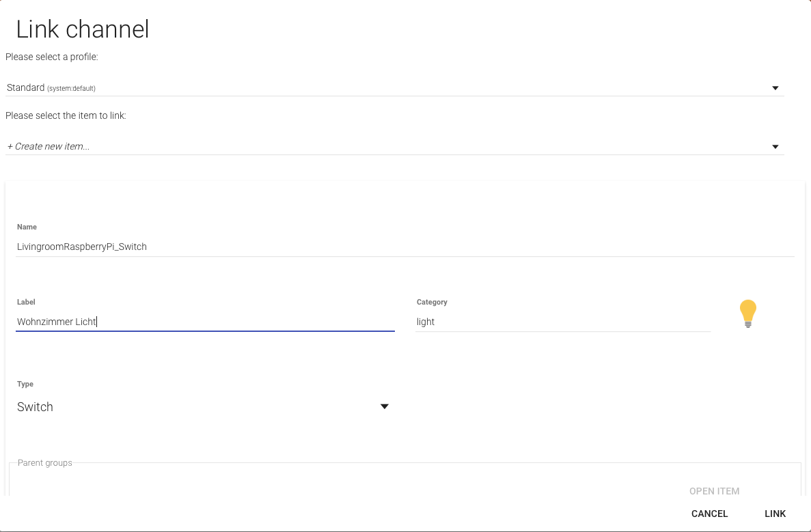Image resolution: width=811 pixels, height=532 pixels.
Task: Click inside the Parent groups box
Action: click(x=342, y=481)
